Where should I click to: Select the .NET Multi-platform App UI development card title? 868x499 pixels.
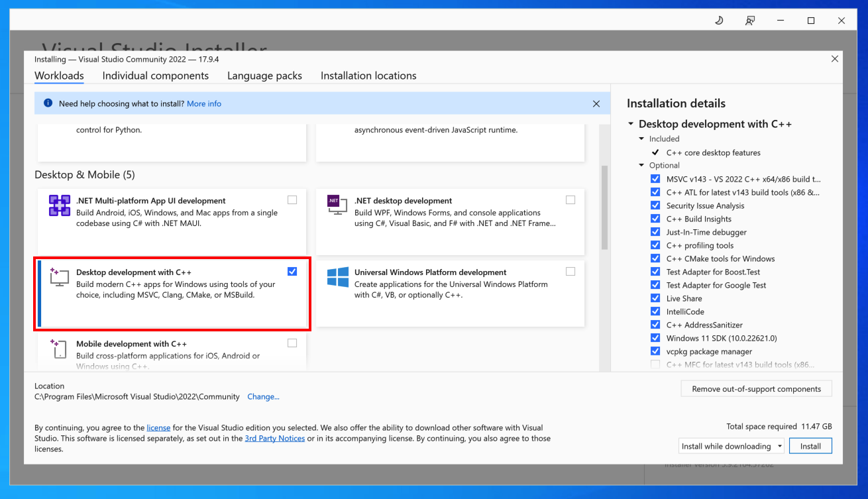coord(151,201)
